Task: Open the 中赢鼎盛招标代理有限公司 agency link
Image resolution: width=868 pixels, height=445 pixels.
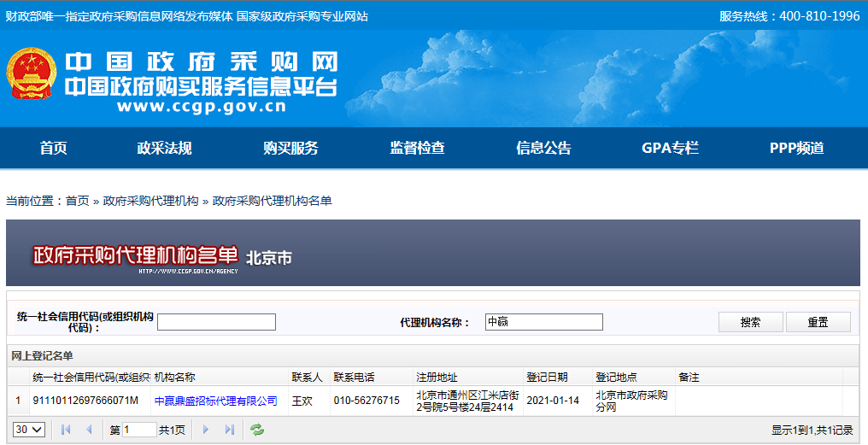Action: [215, 401]
